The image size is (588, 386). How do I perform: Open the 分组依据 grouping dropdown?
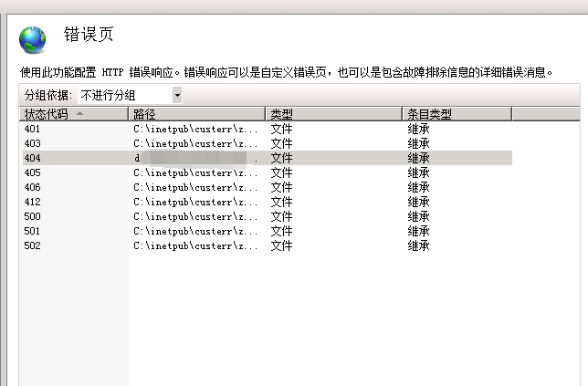(176, 95)
